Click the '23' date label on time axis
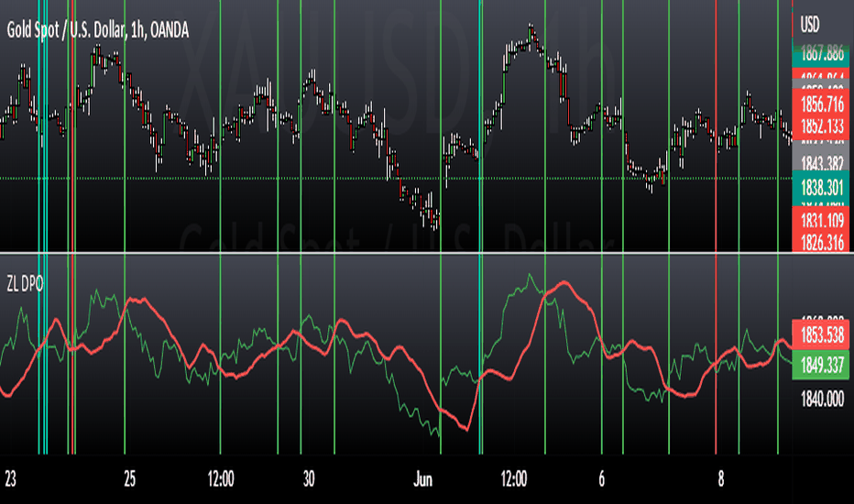The image size is (854, 504). pyautogui.click(x=10, y=479)
